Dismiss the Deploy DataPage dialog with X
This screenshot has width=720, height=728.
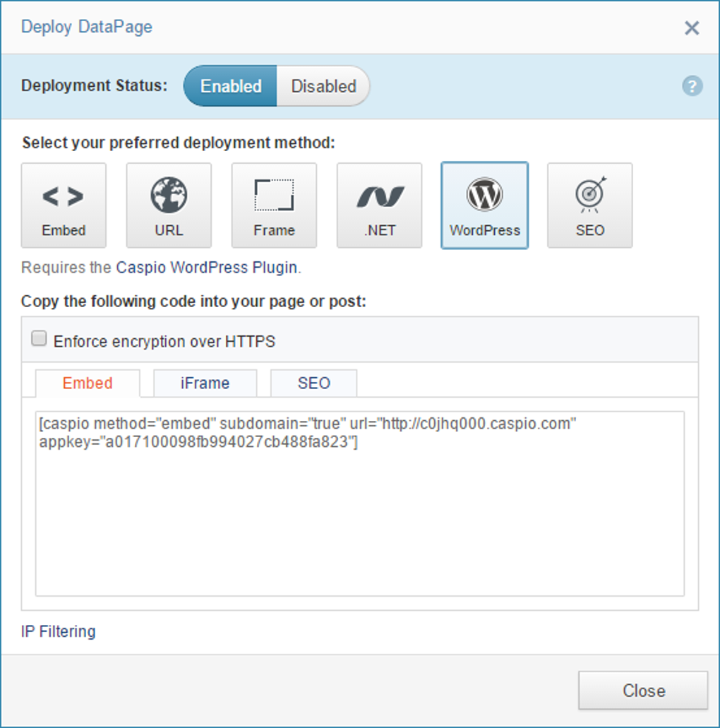tap(692, 28)
